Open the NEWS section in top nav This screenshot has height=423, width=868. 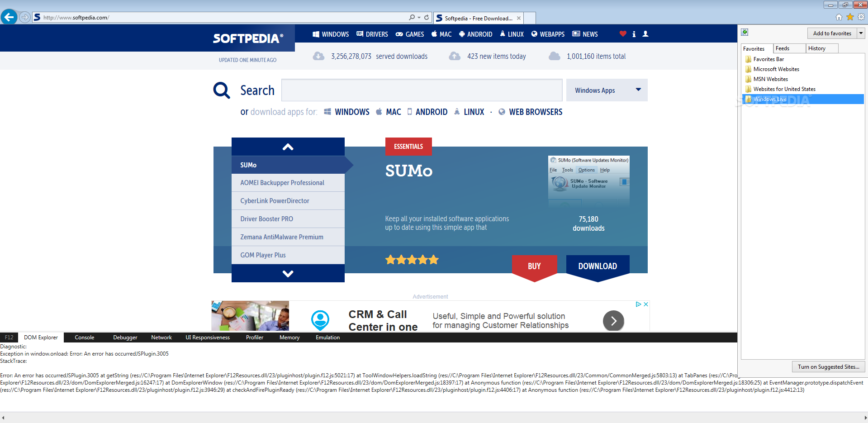[x=585, y=34]
